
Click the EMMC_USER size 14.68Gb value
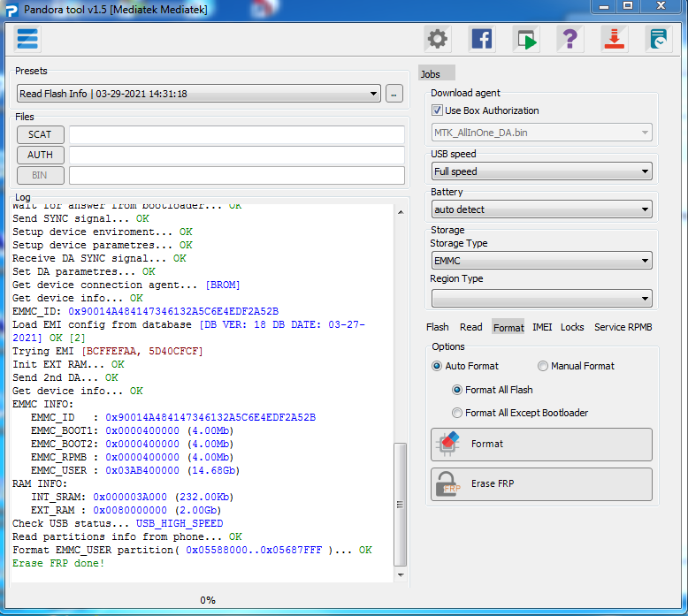[213, 470]
